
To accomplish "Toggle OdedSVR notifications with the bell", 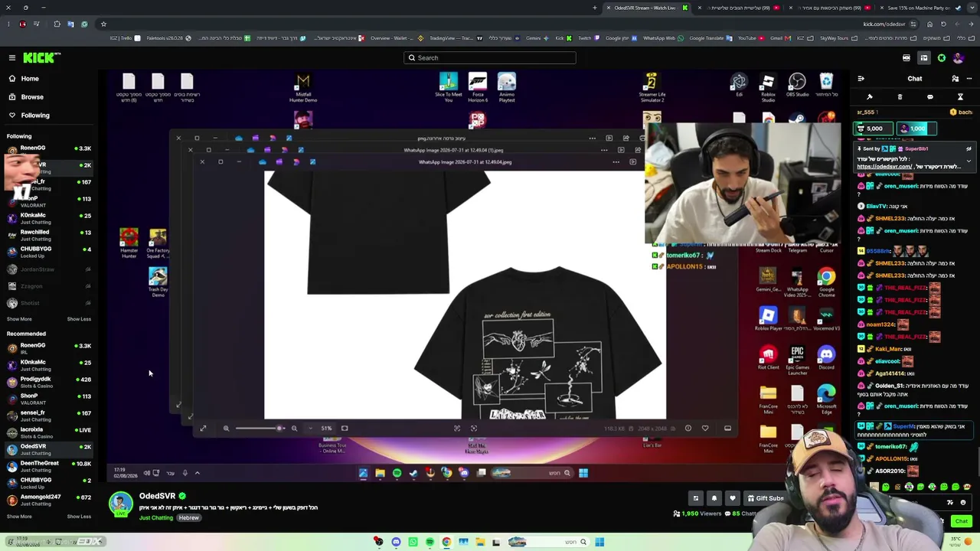I will point(714,498).
